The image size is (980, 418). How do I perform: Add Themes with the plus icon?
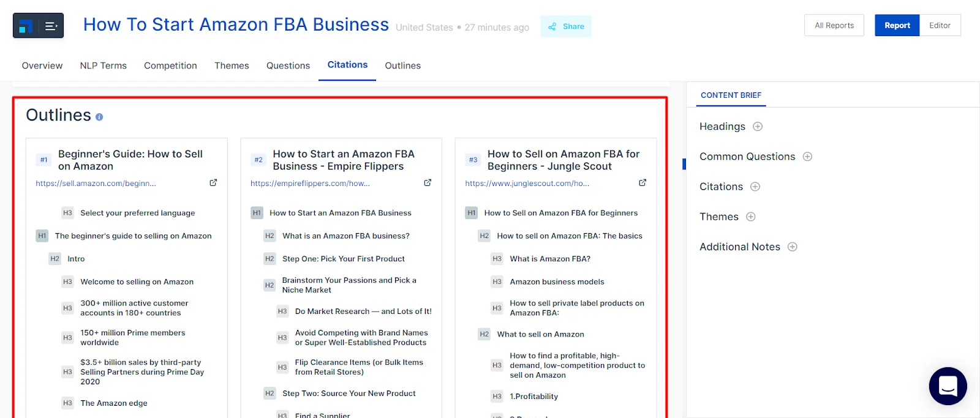click(x=751, y=217)
